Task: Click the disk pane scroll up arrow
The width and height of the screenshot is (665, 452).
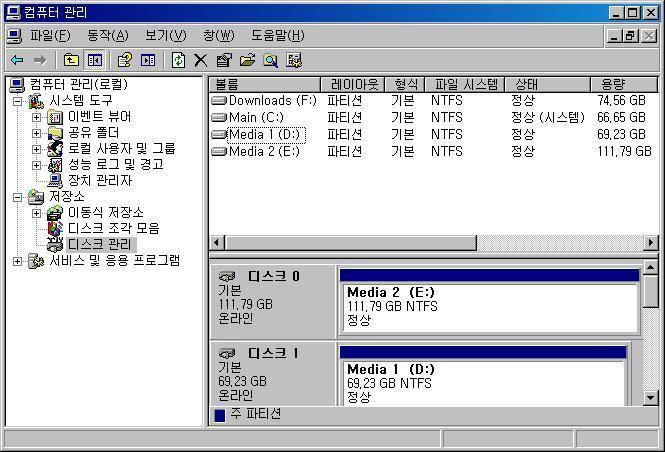Action: 651,268
